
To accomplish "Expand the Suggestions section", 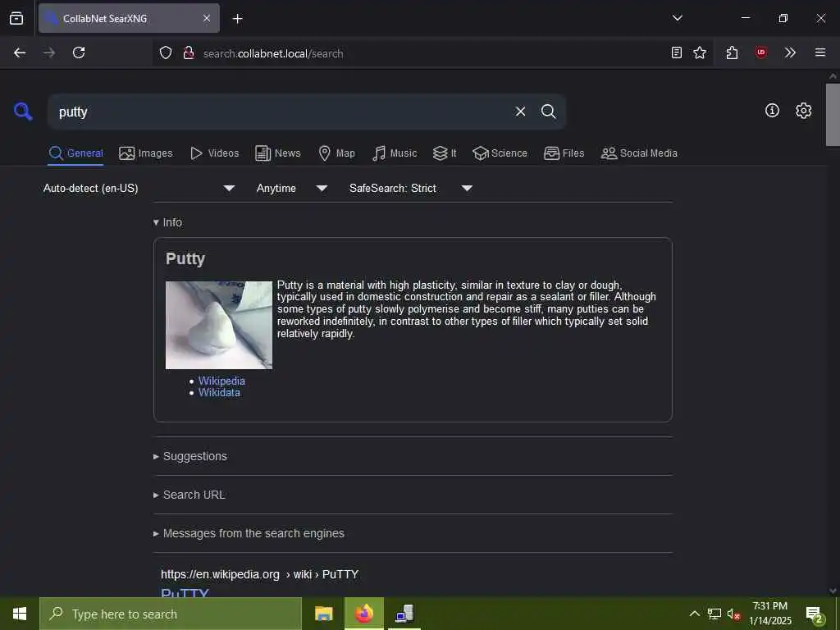I will pyautogui.click(x=190, y=456).
